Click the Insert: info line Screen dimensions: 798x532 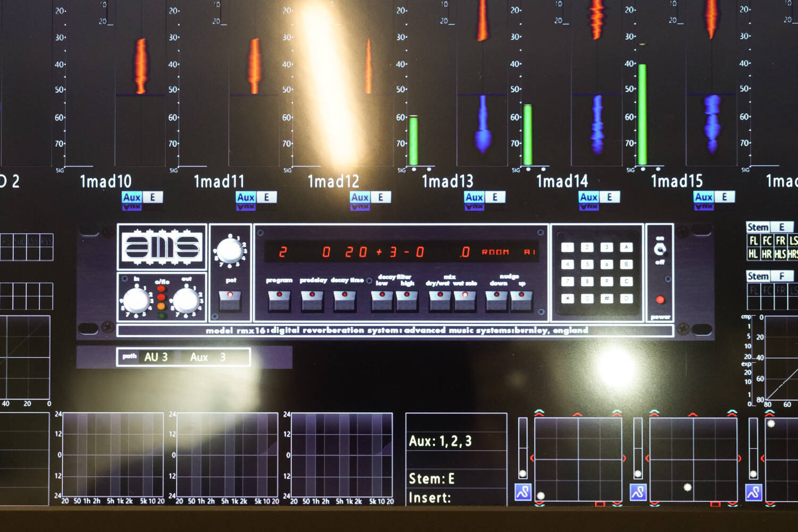click(x=429, y=498)
